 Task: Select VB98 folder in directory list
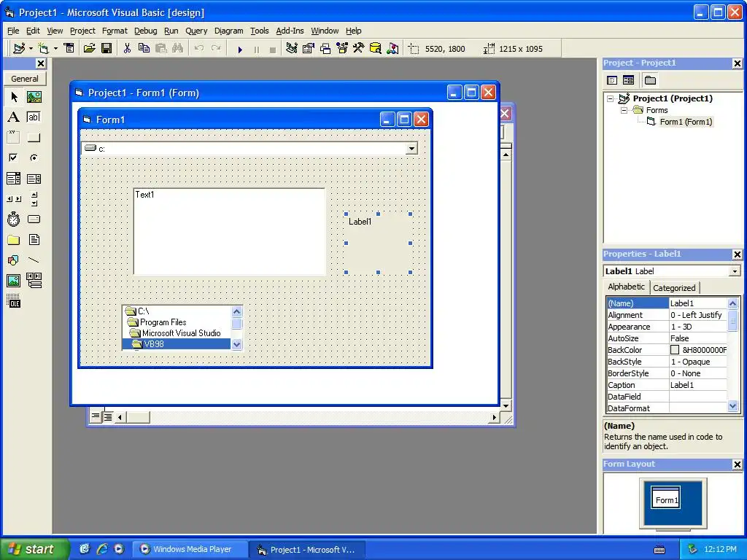[177, 344]
